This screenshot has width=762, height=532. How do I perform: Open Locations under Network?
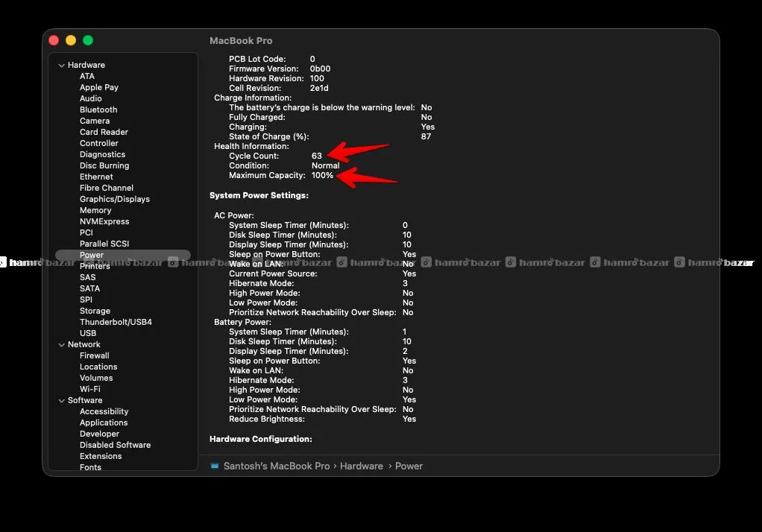tap(98, 367)
